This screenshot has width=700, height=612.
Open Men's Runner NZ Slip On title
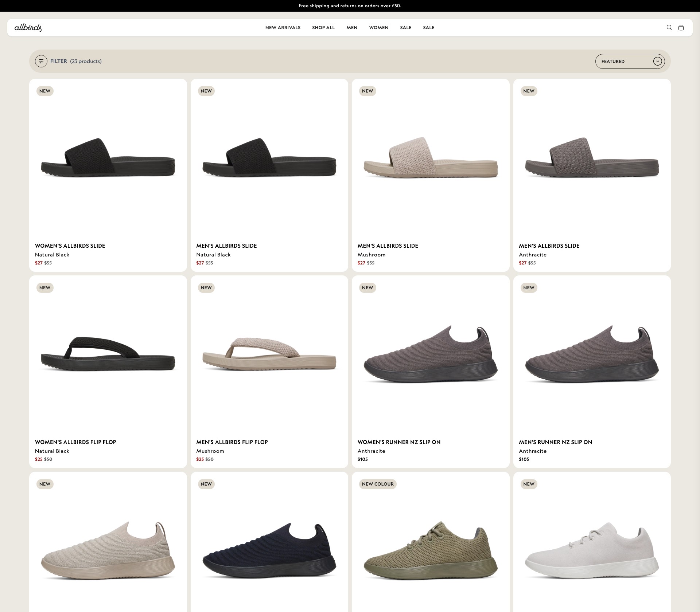(x=555, y=442)
